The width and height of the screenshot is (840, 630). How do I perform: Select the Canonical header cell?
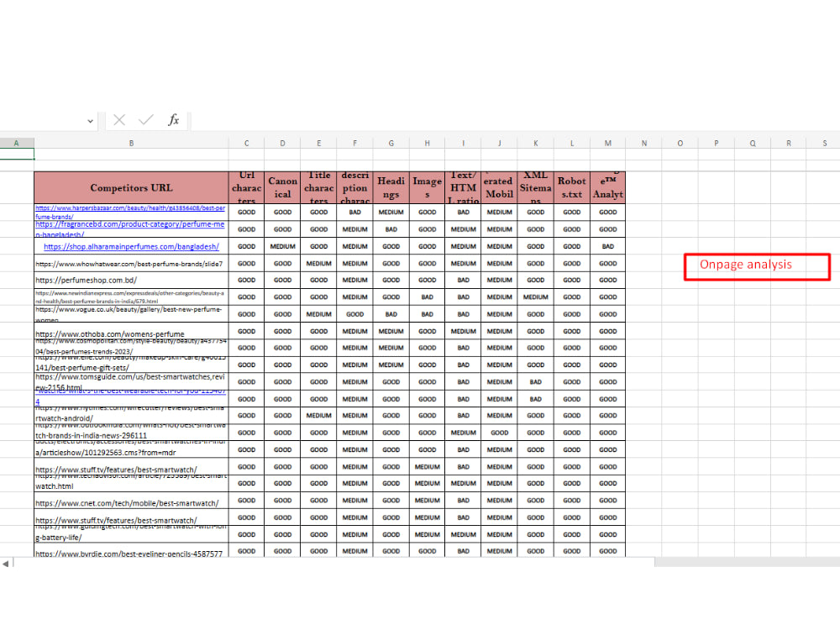tap(282, 187)
